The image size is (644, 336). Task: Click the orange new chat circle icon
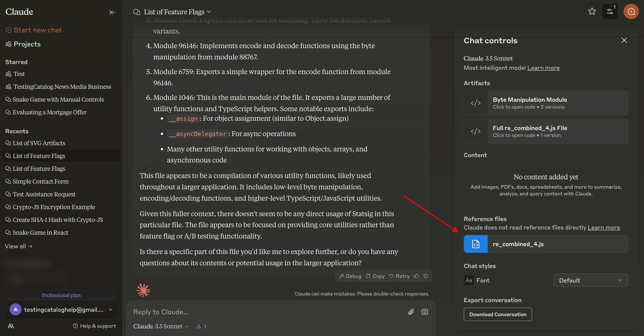(631, 12)
